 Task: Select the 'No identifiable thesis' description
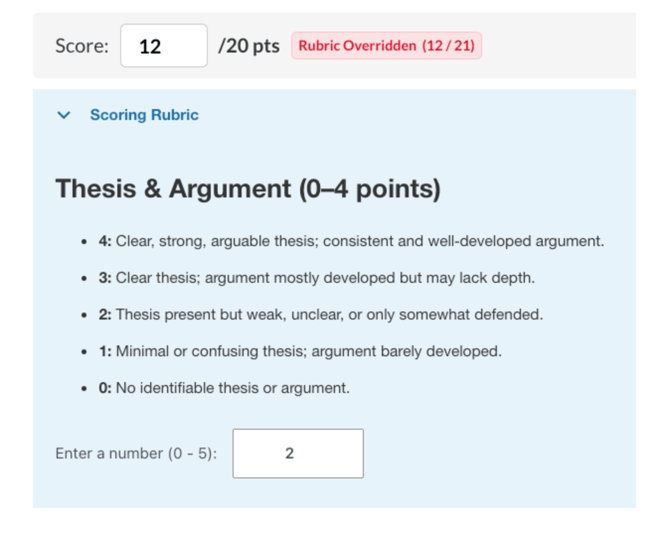point(232,388)
